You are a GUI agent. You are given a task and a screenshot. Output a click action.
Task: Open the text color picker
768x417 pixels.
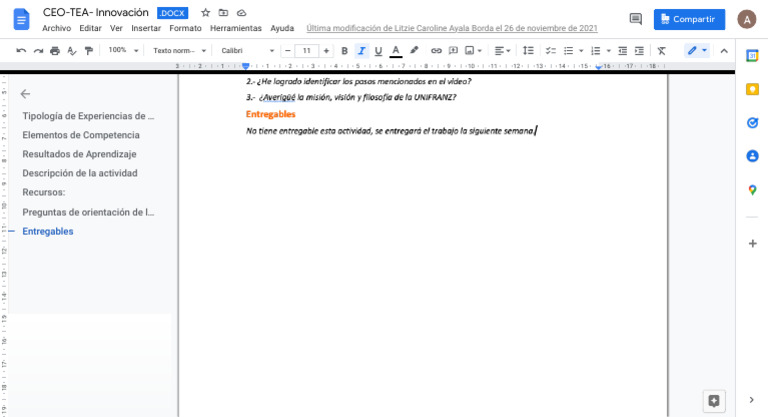pos(396,50)
